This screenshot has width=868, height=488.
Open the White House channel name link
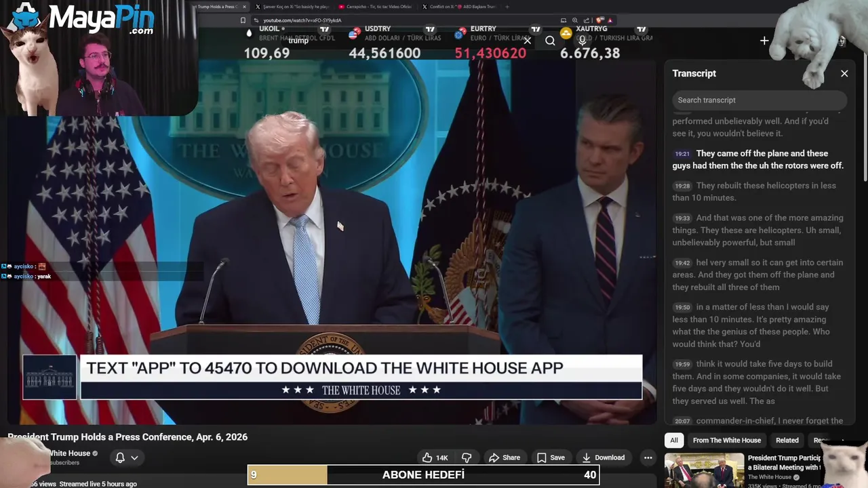click(69, 453)
